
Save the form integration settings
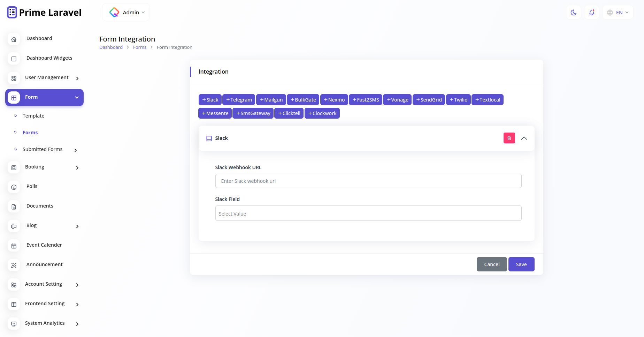521,264
